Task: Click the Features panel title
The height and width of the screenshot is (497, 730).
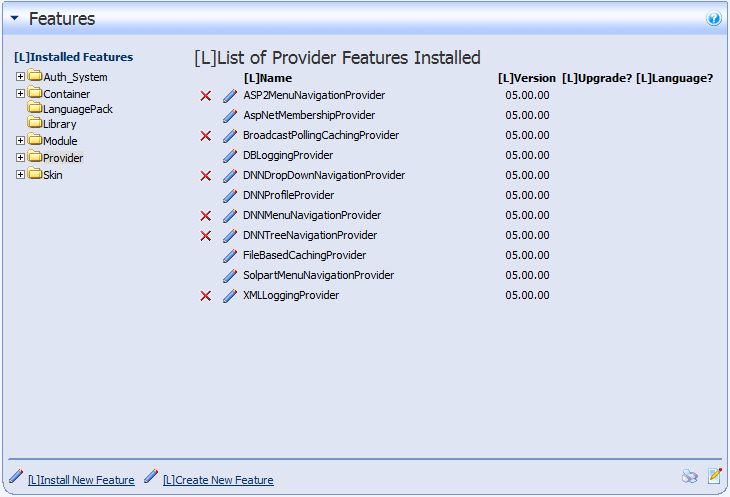Action: (x=62, y=19)
